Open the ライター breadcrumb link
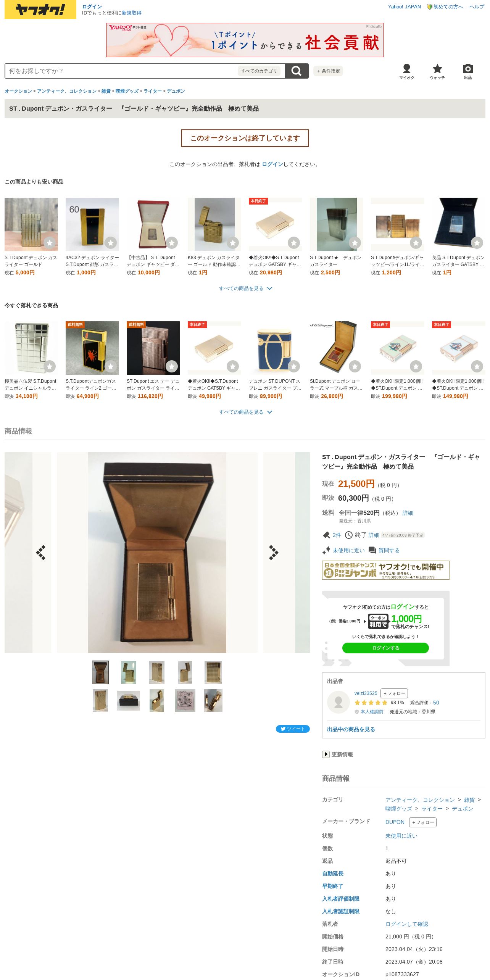Image resolution: width=490 pixels, height=980 pixels. tap(153, 91)
